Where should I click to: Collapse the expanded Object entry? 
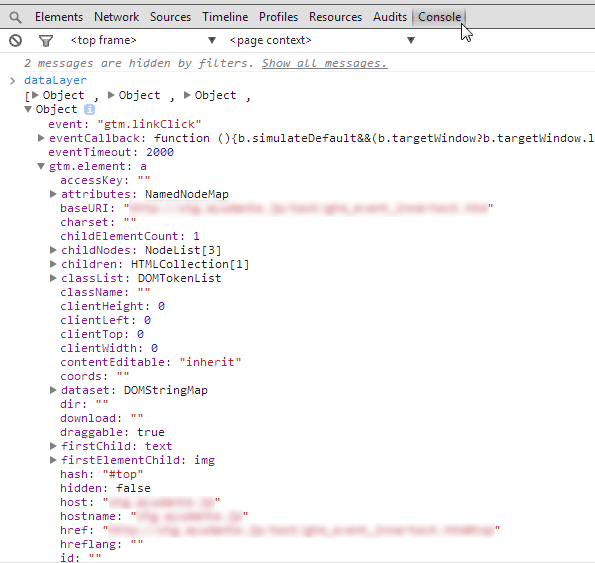pos(28,109)
